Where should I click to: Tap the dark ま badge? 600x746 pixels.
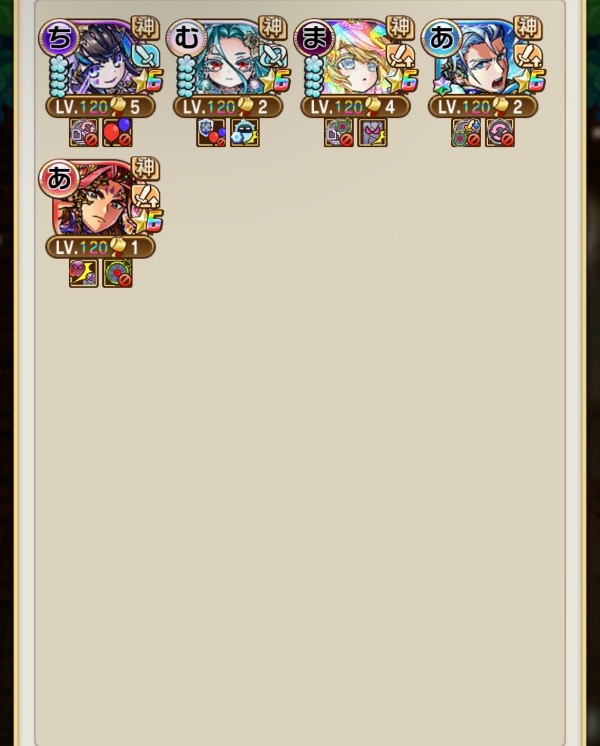coord(314,38)
